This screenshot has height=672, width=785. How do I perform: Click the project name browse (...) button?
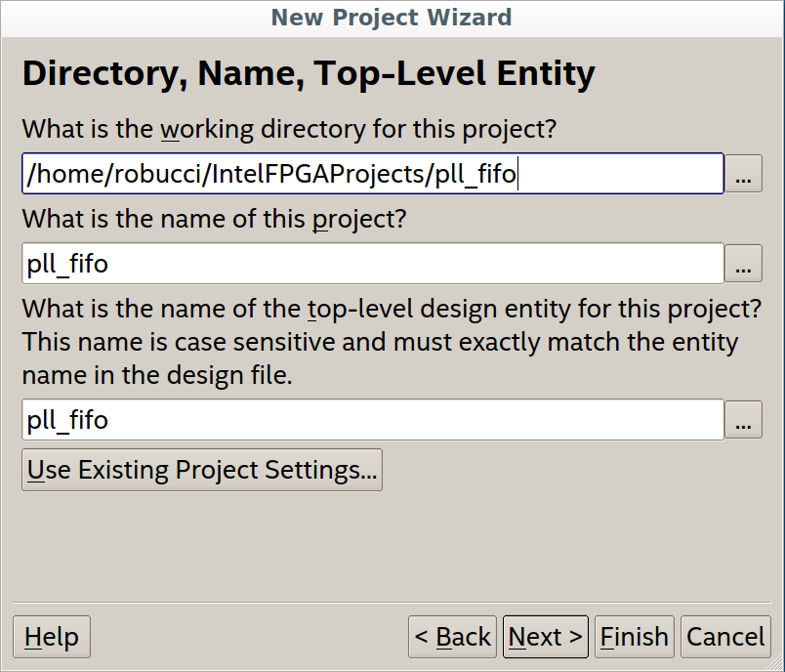pyautogui.click(x=743, y=264)
